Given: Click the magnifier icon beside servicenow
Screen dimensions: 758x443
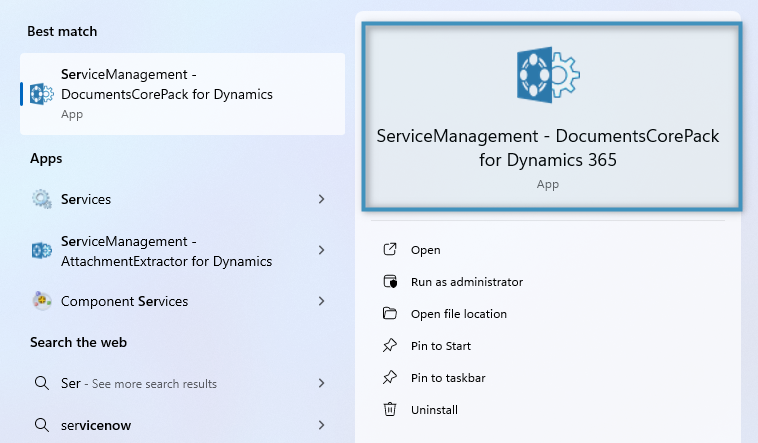Looking at the screenshot, I should point(42,425).
